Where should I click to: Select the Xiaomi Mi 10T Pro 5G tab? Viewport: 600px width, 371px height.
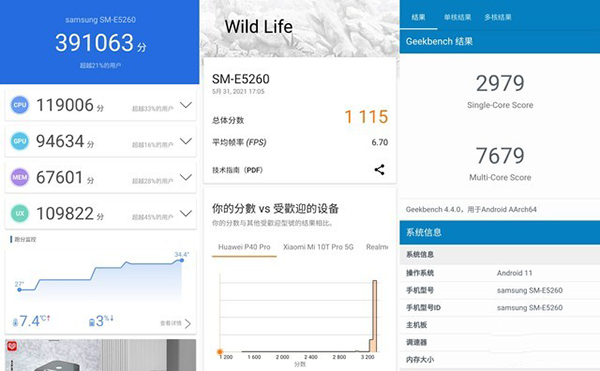(x=318, y=247)
